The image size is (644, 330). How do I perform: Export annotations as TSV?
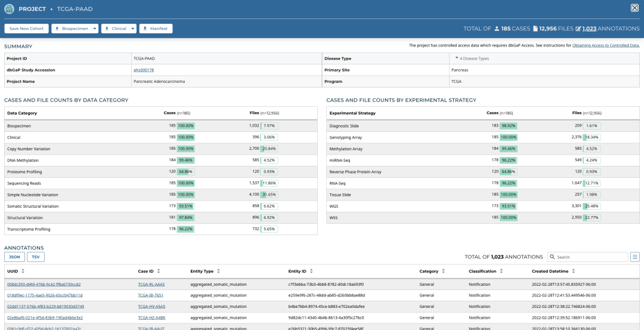coord(36,257)
